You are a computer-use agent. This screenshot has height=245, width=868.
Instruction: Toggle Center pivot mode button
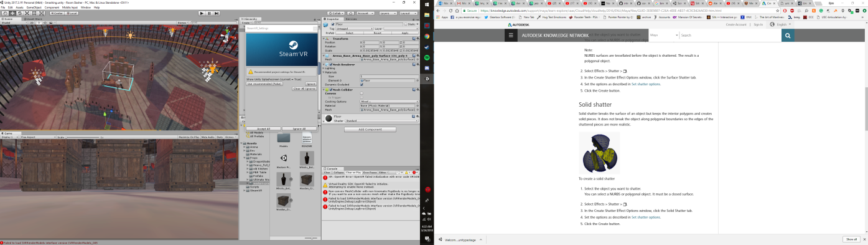pos(57,13)
